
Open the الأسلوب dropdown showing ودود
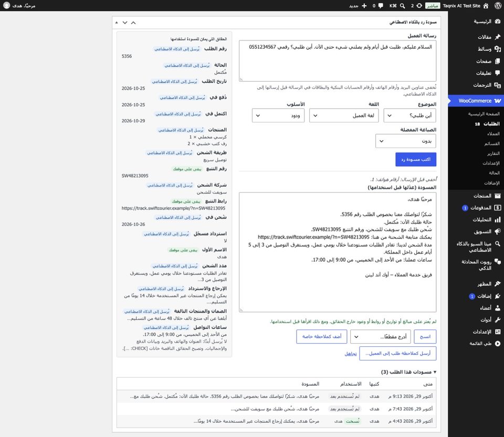point(278,115)
